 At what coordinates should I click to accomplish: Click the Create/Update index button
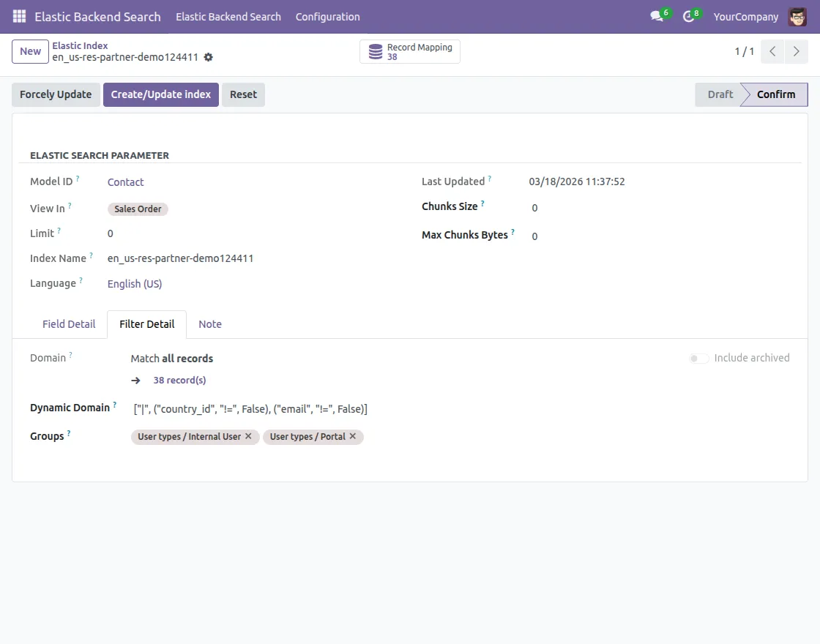coord(160,94)
